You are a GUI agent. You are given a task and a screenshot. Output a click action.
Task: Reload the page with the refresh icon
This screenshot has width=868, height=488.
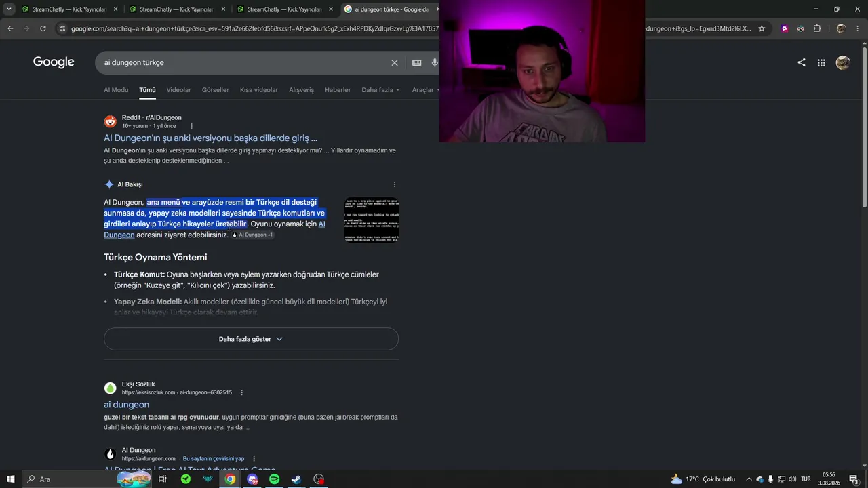click(x=43, y=28)
